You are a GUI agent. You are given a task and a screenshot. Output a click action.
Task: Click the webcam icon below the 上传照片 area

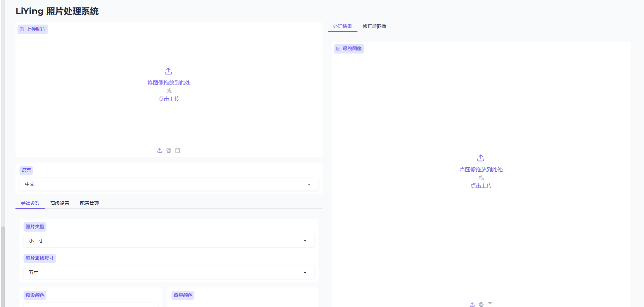[169, 150]
